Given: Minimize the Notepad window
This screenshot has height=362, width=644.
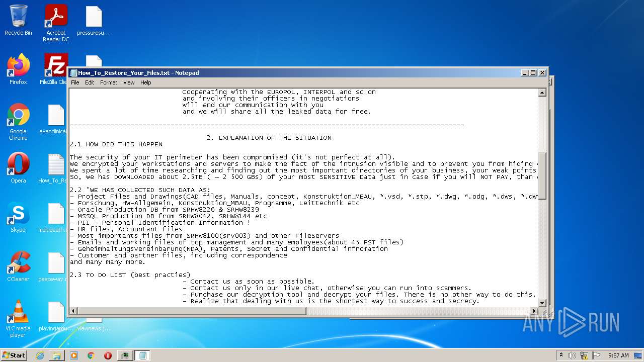Looking at the screenshot, I should tap(525, 73).
